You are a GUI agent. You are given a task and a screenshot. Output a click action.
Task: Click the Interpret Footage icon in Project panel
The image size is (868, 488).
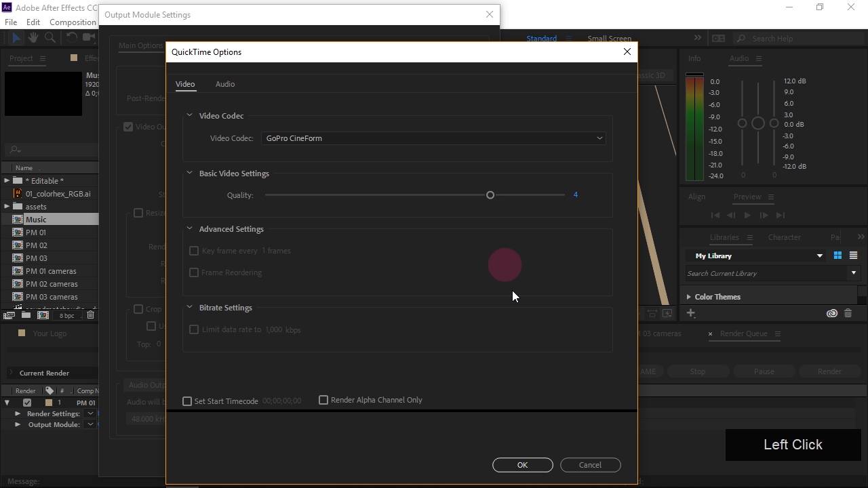click(9, 315)
